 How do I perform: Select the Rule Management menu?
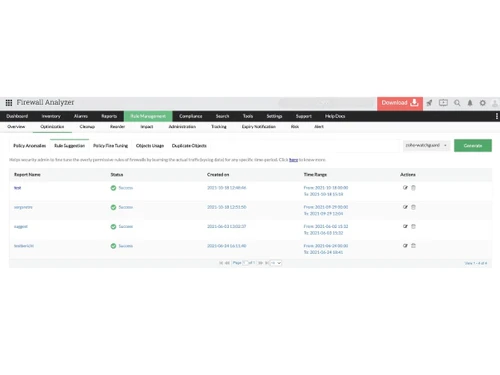148,116
